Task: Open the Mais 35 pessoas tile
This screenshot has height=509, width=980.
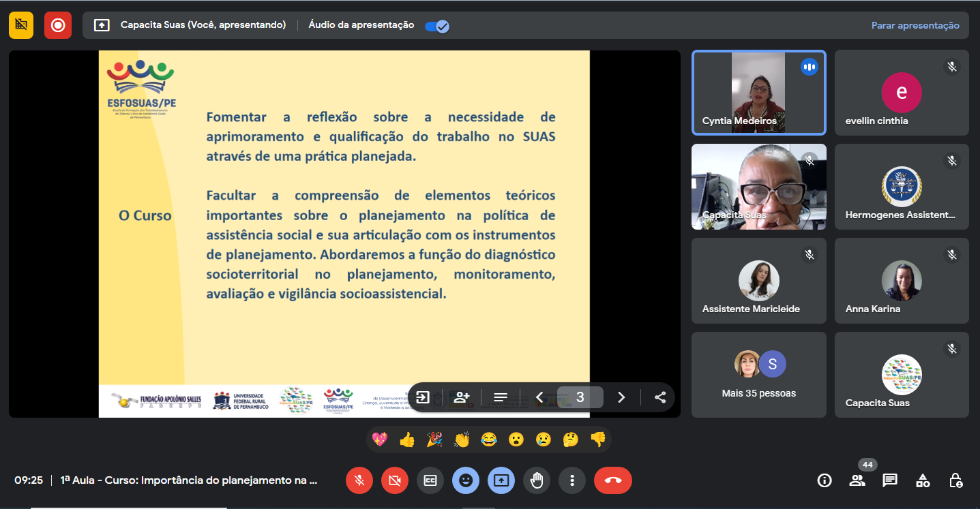Action: (x=758, y=374)
